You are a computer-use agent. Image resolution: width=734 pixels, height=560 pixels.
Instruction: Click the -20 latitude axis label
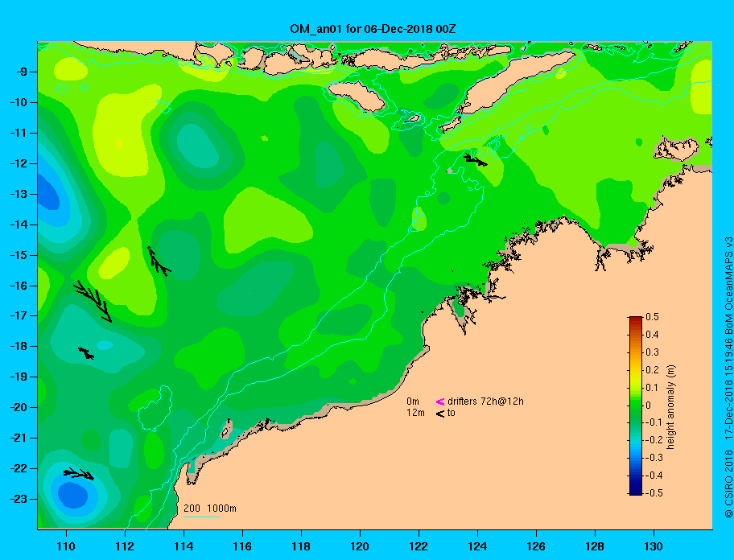click(x=18, y=407)
